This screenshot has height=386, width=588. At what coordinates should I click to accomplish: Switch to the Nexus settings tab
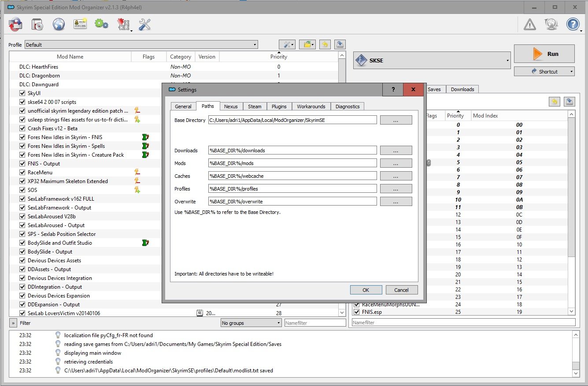tap(231, 107)
